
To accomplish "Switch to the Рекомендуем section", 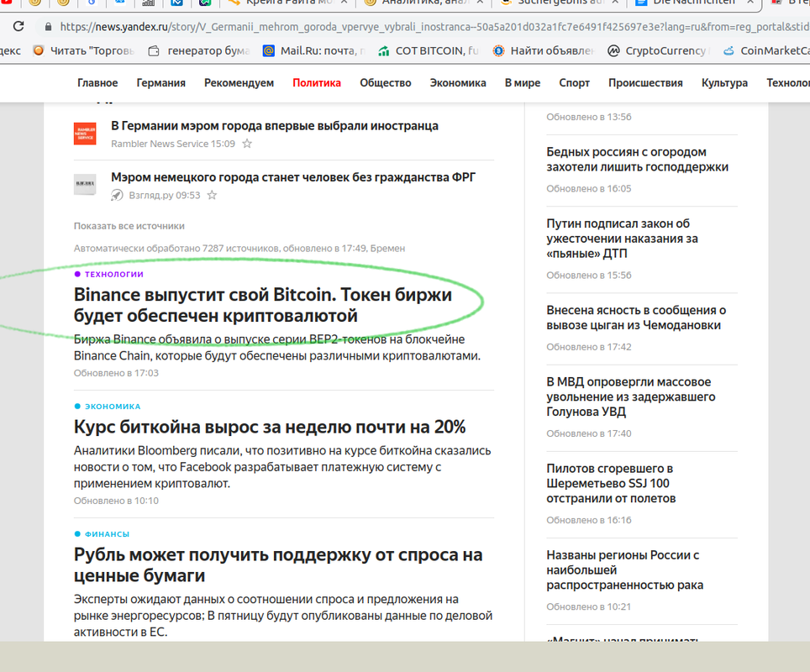I will pos(239,82).
